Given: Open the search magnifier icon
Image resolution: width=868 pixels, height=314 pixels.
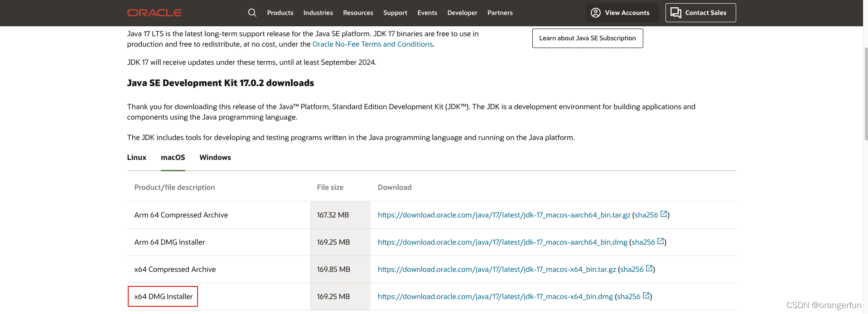Looking at the screenshot, I should tap(252, 13).
